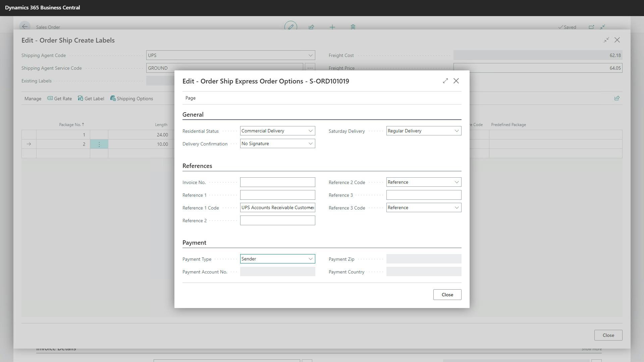Viewport: 644px width, 362px height.
Task: Open the Share icon next to the pencil
Action: tap(312, 27)
